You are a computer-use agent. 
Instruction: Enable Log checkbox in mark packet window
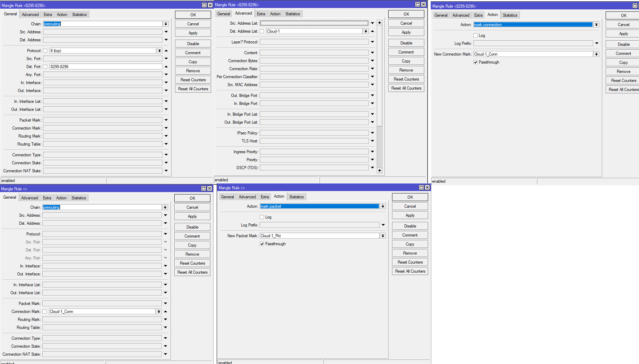coord(262,217)
